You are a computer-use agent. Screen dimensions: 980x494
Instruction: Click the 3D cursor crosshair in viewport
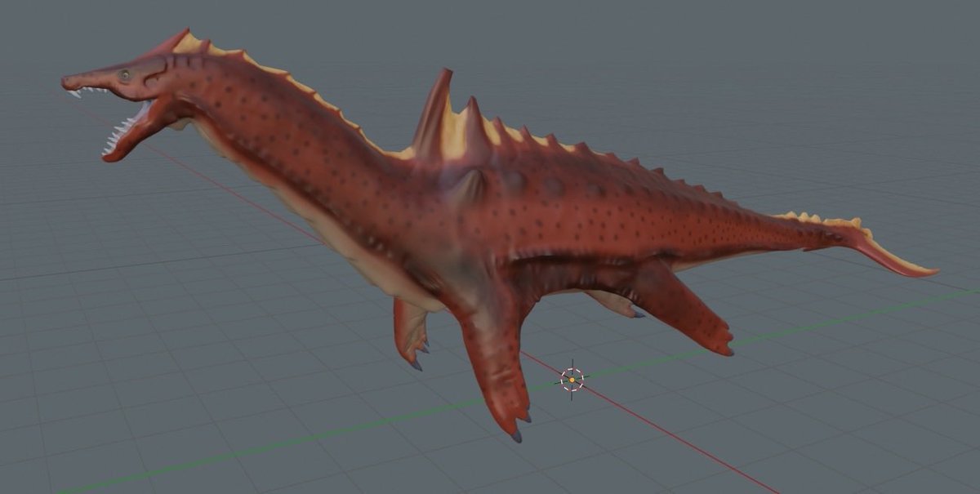click(572, 379)
